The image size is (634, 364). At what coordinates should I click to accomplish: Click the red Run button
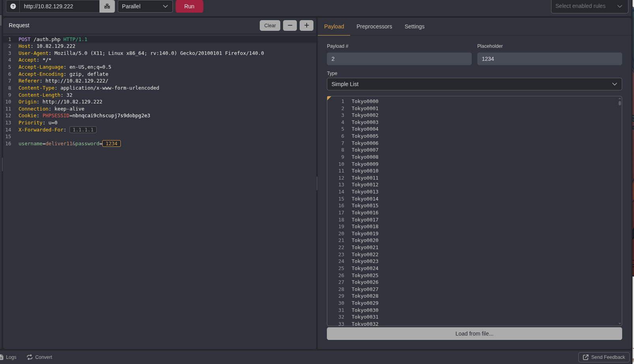(x=189, y=6)
